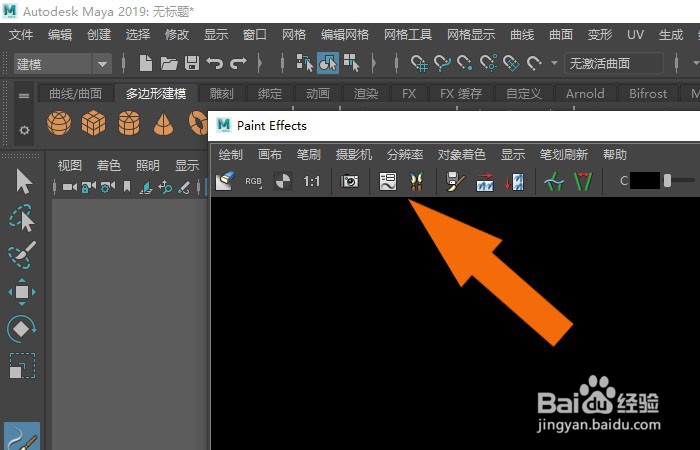Create a polygon cone from shelf
The height and width of the screenshot is (450, 700).
pyautogui.click(x=163, y=124)
